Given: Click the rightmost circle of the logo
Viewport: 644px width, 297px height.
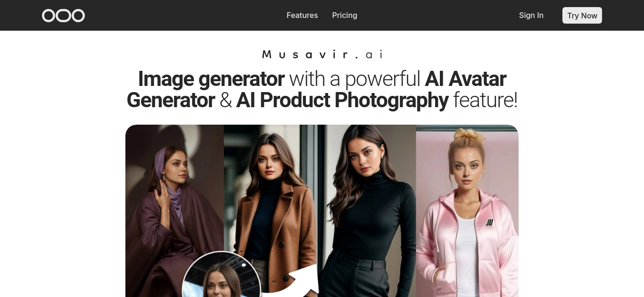Looking at the screenshot, I should [78, 16].
